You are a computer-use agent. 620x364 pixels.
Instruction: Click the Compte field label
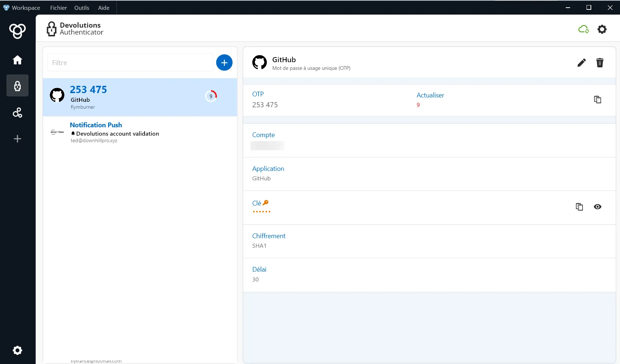click(x=264, y=135)
